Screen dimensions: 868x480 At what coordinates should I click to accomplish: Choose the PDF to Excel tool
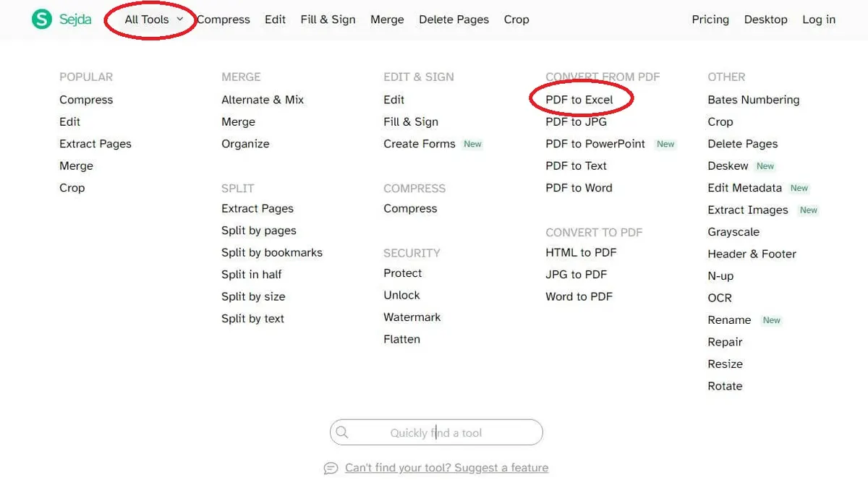(x=579, y=100)
